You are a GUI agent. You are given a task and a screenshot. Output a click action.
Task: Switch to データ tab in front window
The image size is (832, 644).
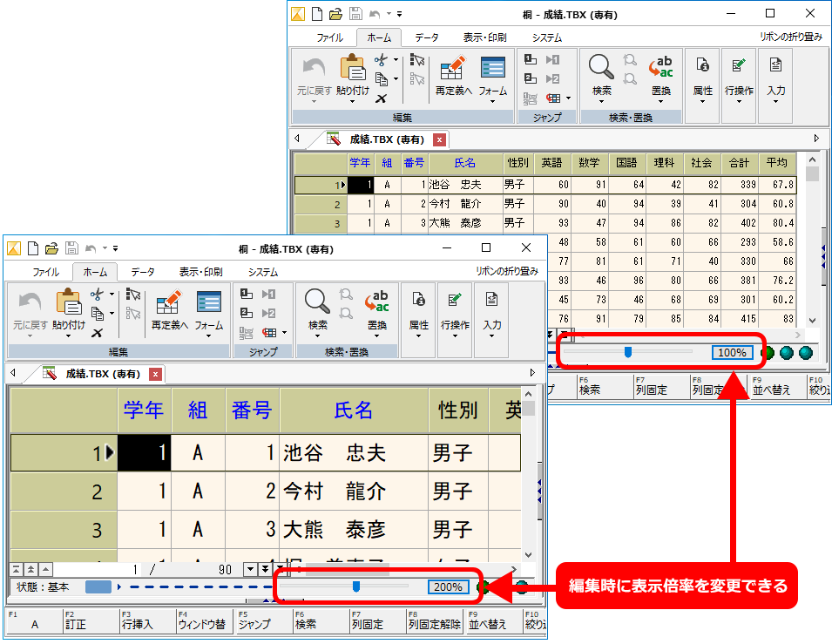click(143, 272)
